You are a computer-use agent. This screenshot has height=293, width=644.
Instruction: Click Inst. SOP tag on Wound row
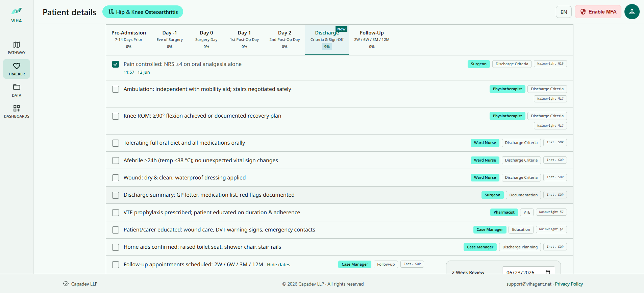pos(555,177)
